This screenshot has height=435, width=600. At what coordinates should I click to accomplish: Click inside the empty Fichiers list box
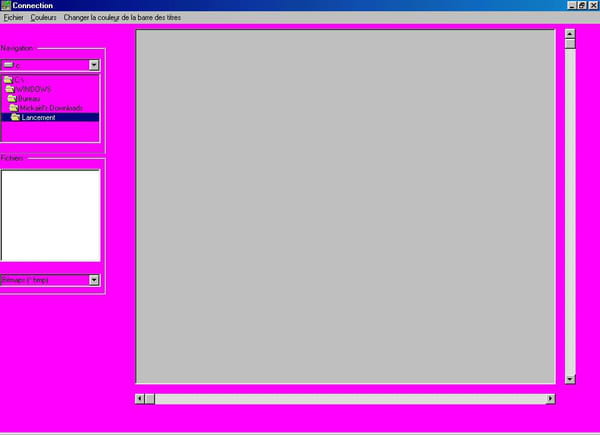pos(51,216)
